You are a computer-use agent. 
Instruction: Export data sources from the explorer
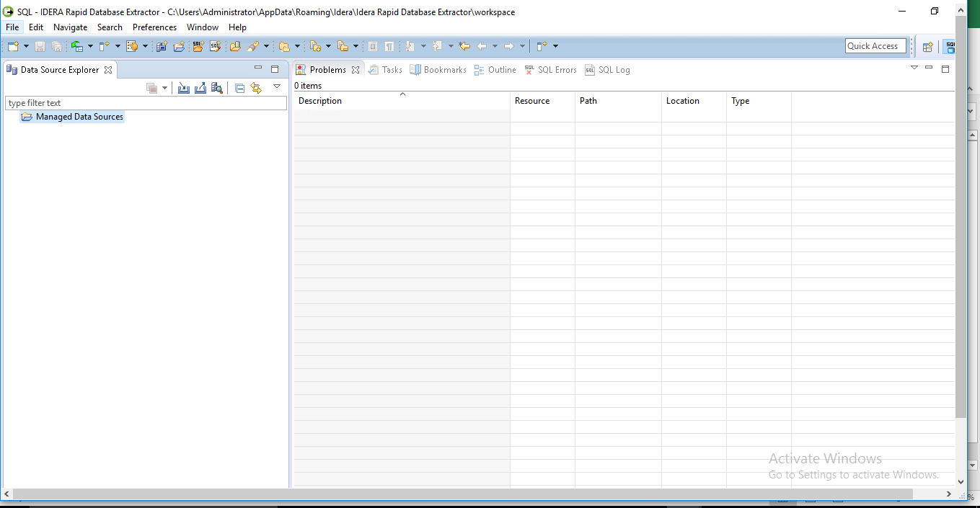click(x=200, y=87)
